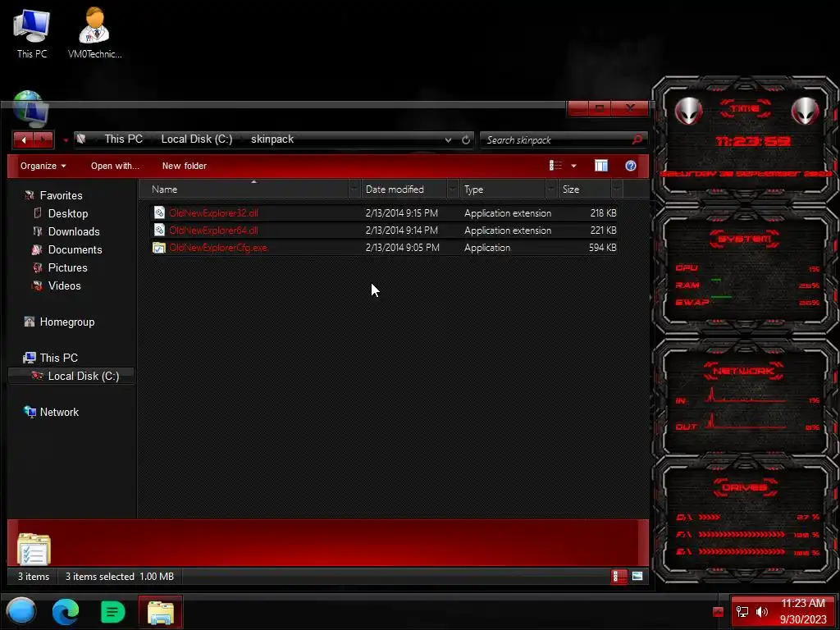Click the Start orb button

(x=21, y=611)
